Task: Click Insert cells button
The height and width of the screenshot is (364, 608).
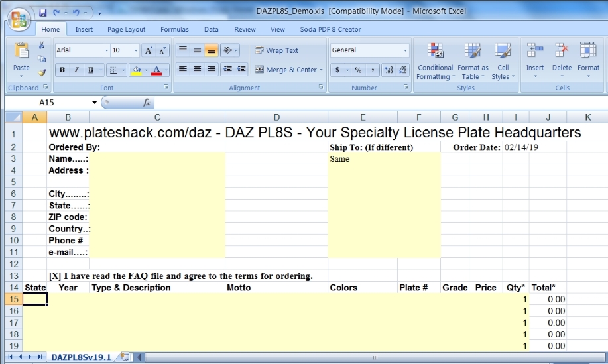Action: click(534, 60)
